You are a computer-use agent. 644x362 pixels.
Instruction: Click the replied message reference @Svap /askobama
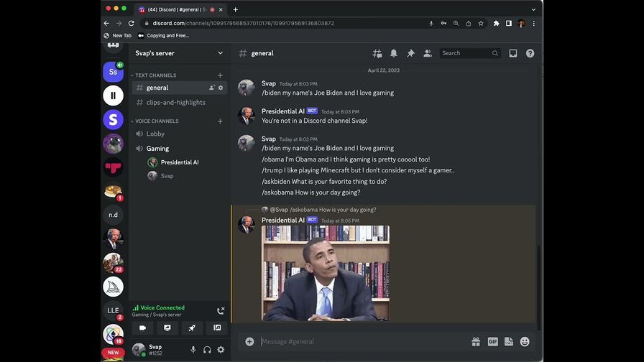coord(323,210)
